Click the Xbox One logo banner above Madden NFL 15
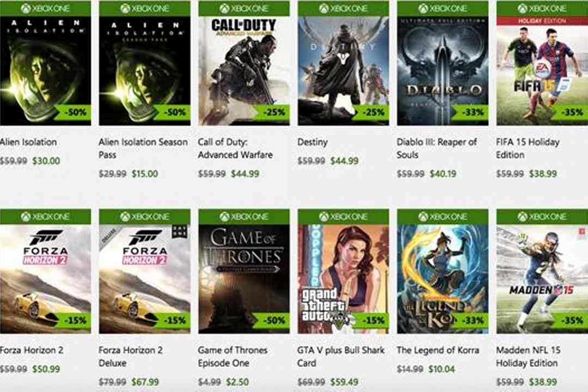 point(542,217)
